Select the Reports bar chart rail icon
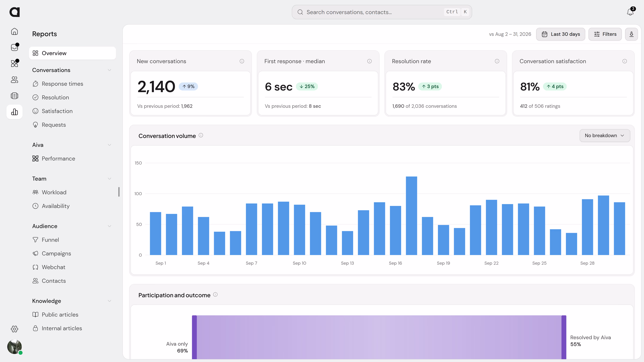The width and height of the screenshot is (644, 362). click(x=14, y=112)
